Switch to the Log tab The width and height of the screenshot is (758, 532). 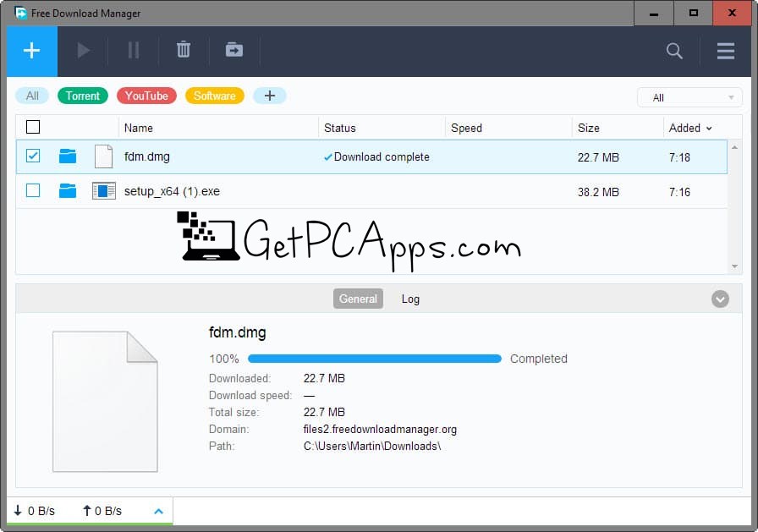[x=410, y=299]
